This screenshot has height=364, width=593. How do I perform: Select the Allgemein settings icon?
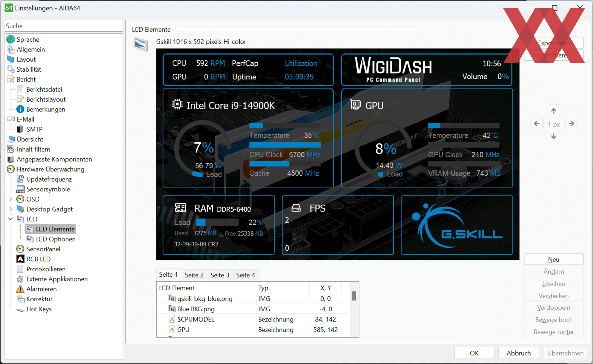[x=11, y=49]
